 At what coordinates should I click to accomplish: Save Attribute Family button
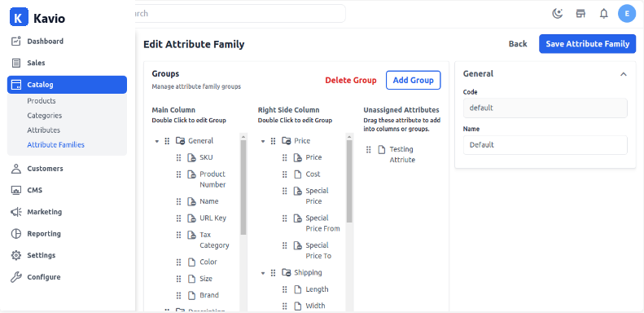point(587,44)
